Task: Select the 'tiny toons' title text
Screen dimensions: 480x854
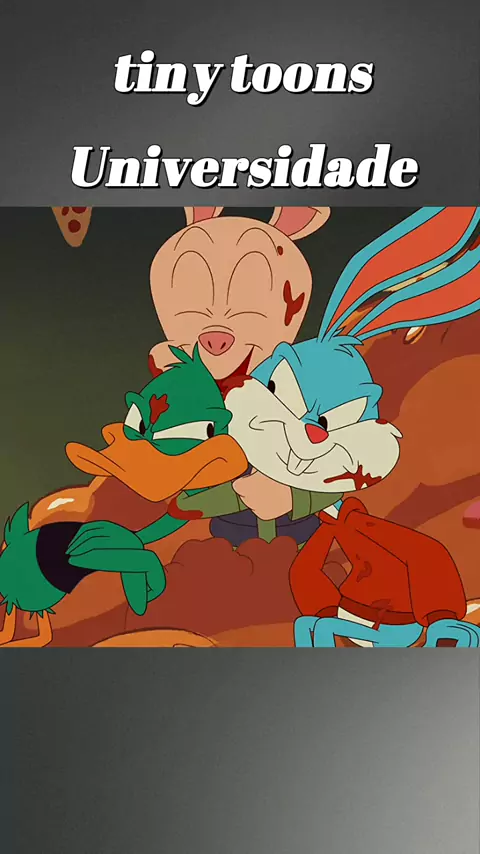Action: pyautogui.click(x=244, y=77)
